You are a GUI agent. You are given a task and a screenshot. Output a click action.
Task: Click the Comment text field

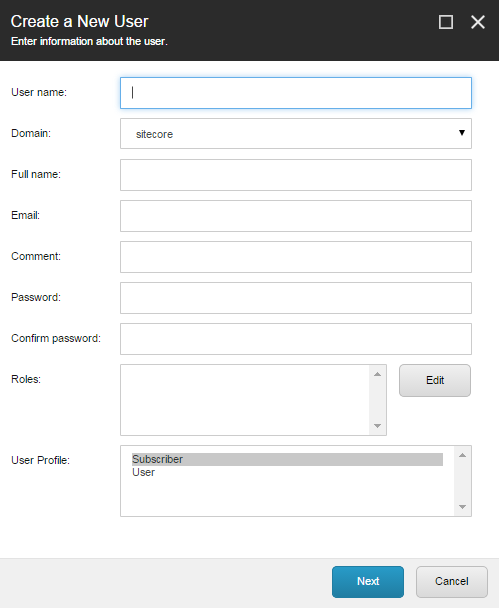[x=296, y=257]
